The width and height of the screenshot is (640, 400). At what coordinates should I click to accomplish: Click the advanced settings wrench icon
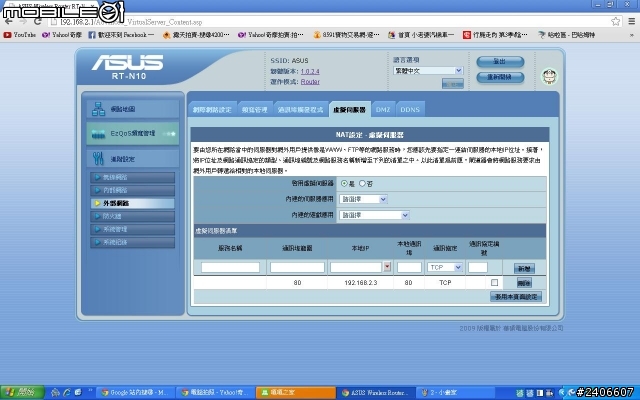click(98, 159)
